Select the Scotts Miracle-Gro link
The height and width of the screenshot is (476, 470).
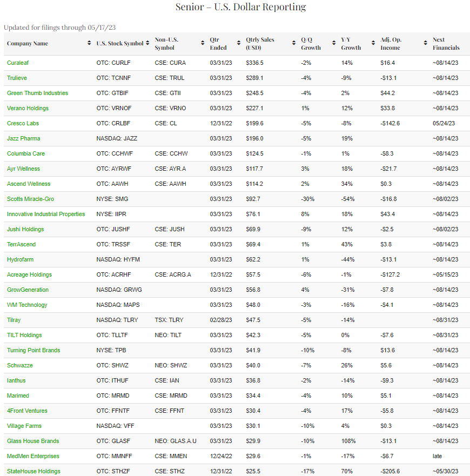click(x=30, y=199)
